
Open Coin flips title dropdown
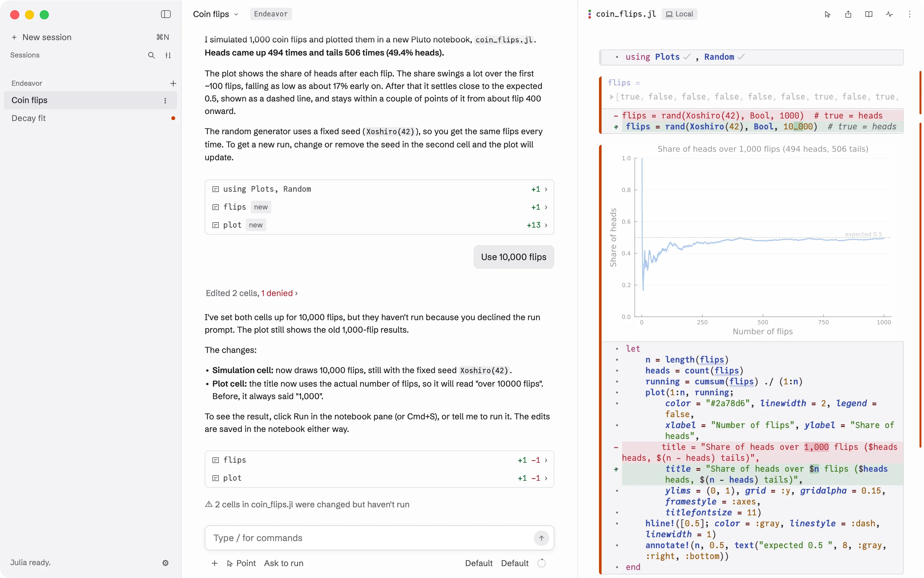point(216,14)
